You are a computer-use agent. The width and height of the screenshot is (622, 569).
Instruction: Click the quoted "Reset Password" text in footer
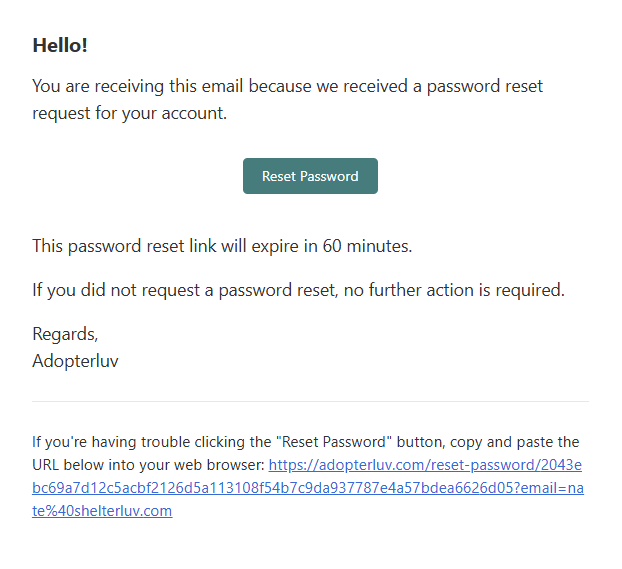[x=327, y=442]
